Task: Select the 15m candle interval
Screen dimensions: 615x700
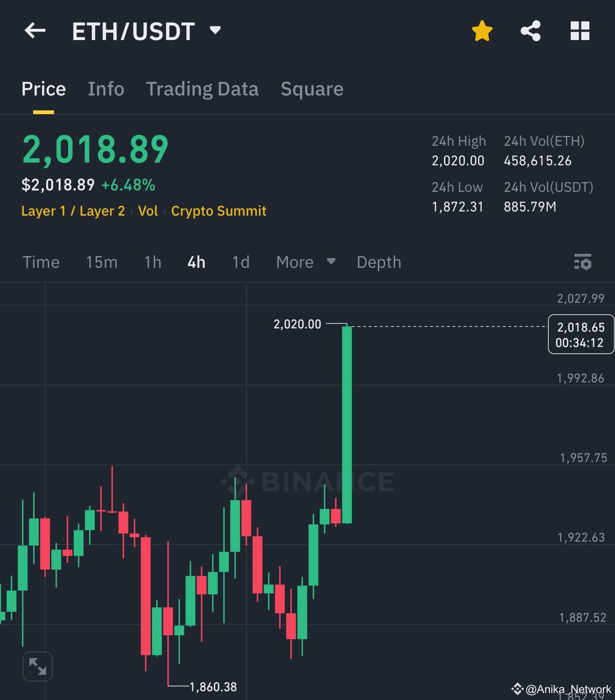Action: (101, 262)
